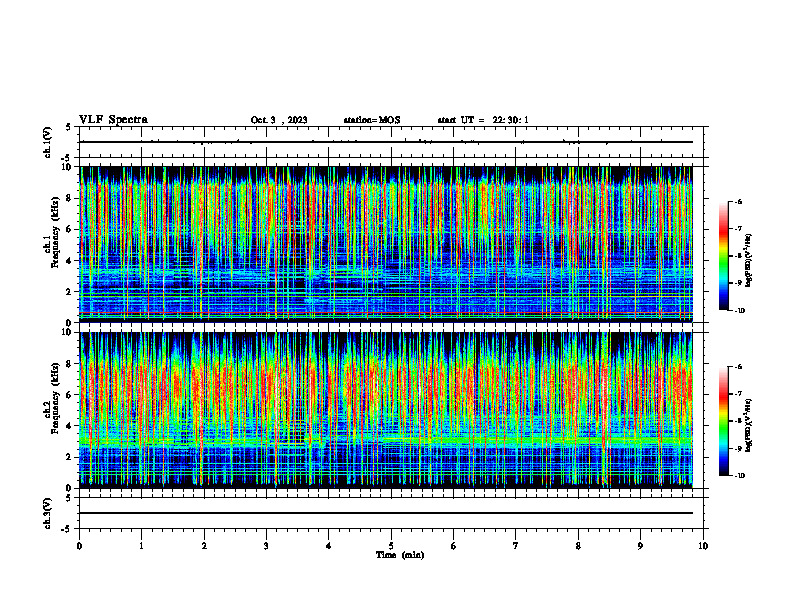Click the "start UT = 22:30: 1" text
792x612 pixels.
point(483,120)
